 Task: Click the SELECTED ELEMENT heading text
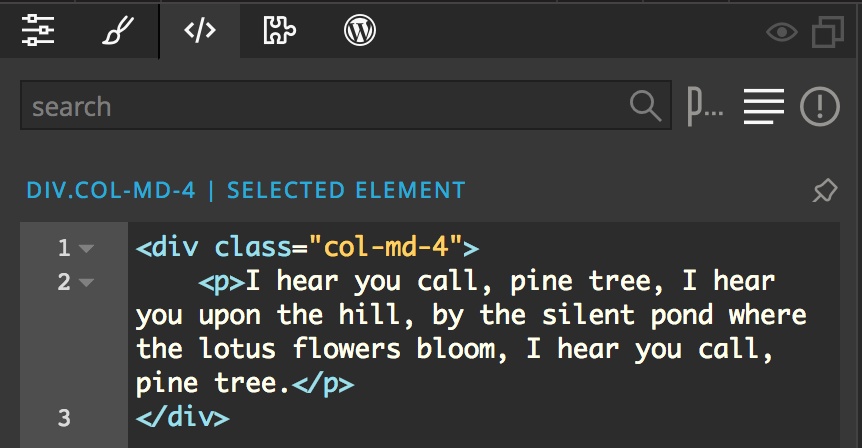pyautogui.click(x=346, y=191)
